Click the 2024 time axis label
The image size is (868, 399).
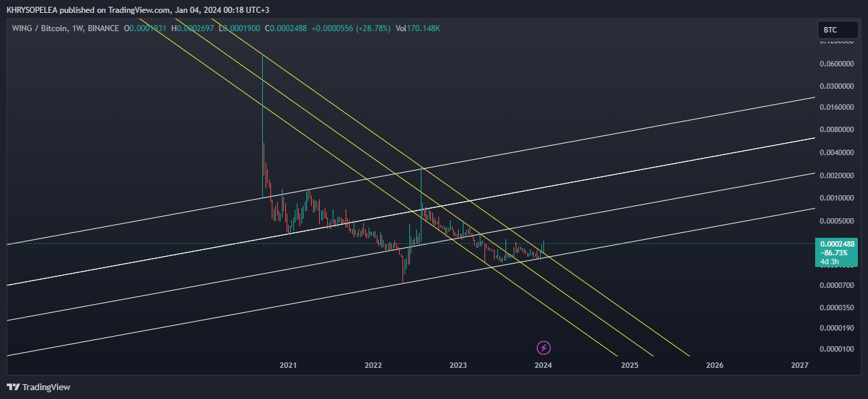pos(543,365)
